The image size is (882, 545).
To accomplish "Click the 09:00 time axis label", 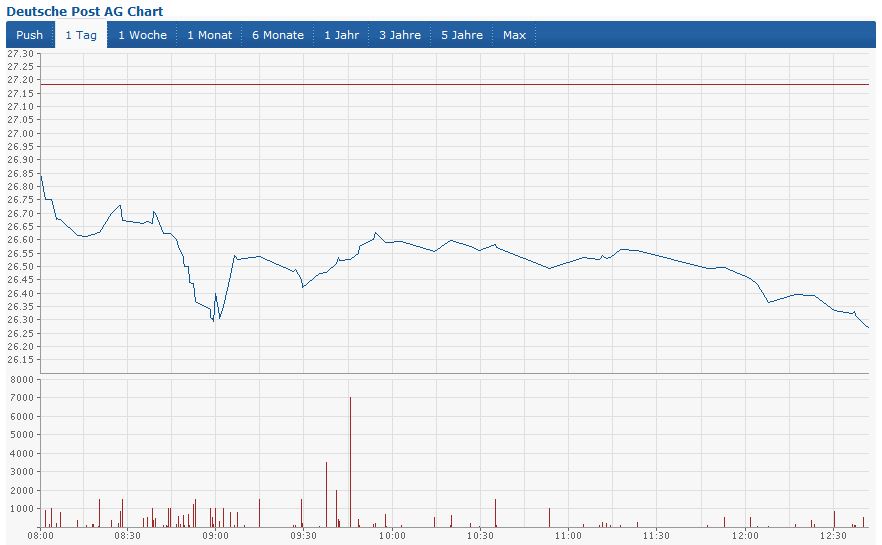I will (x=215, y=535).
